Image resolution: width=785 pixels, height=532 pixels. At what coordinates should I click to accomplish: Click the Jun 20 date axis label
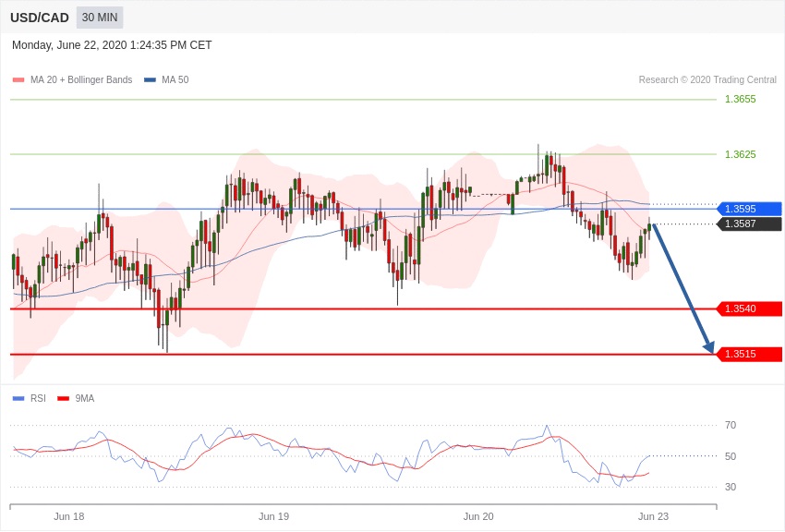[x=478, y=516]
